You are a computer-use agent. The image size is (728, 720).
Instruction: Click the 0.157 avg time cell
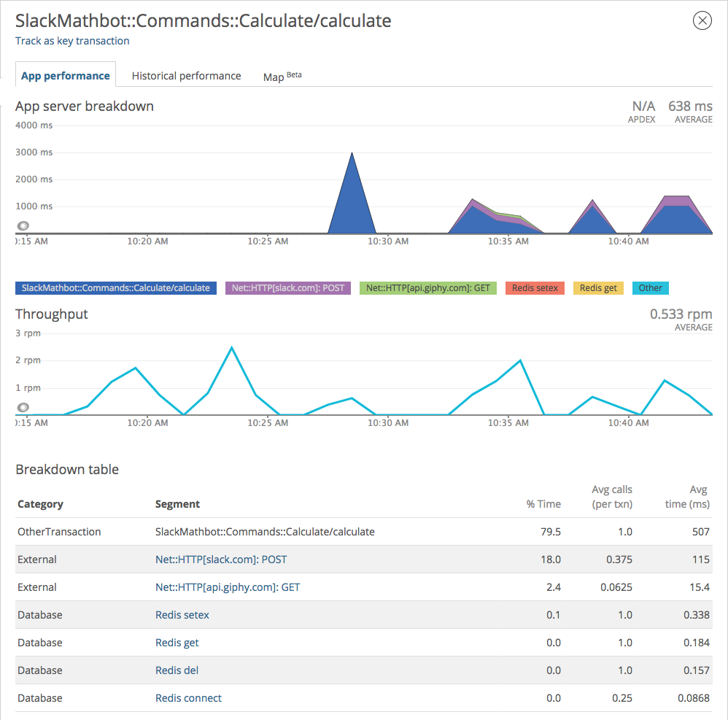(x=697, y=670)
